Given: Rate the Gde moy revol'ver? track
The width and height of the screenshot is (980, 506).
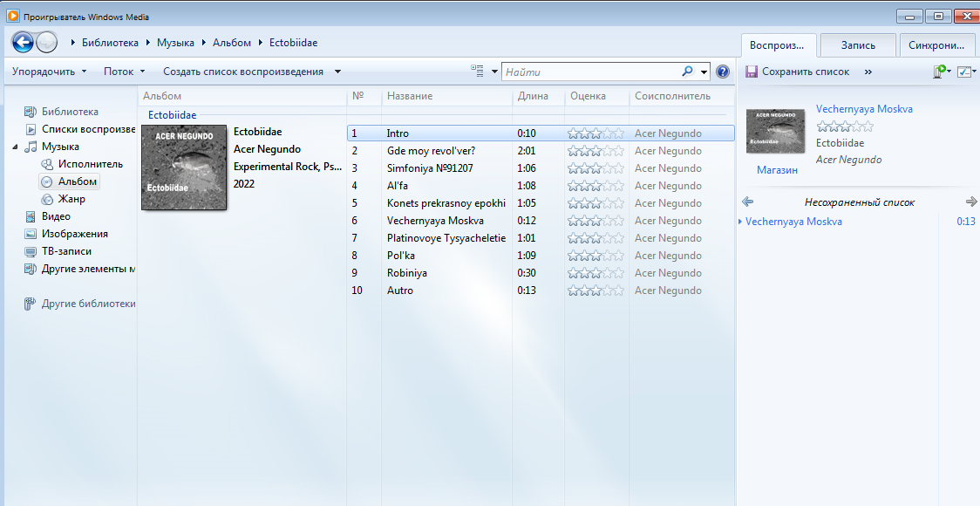Looking at the screenshot, I should (595, 151).
